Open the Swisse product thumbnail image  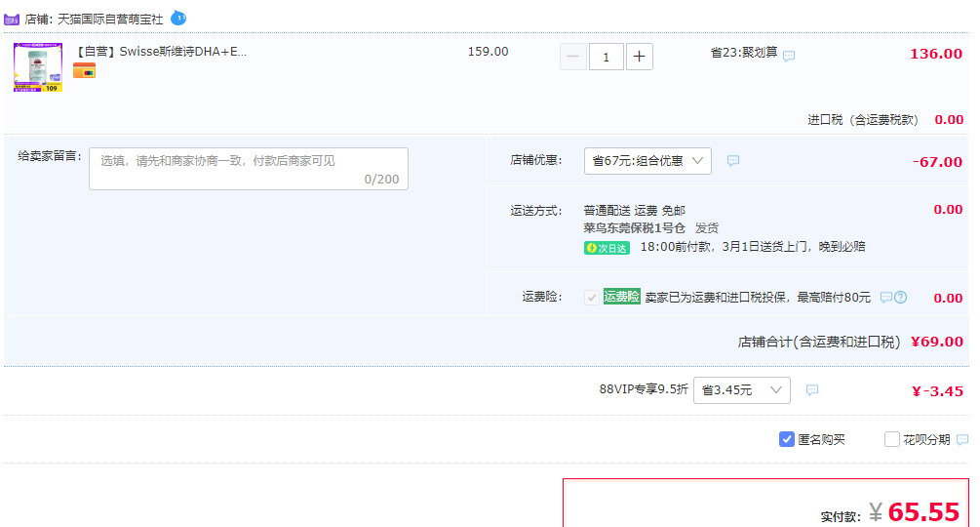point(38,67)
